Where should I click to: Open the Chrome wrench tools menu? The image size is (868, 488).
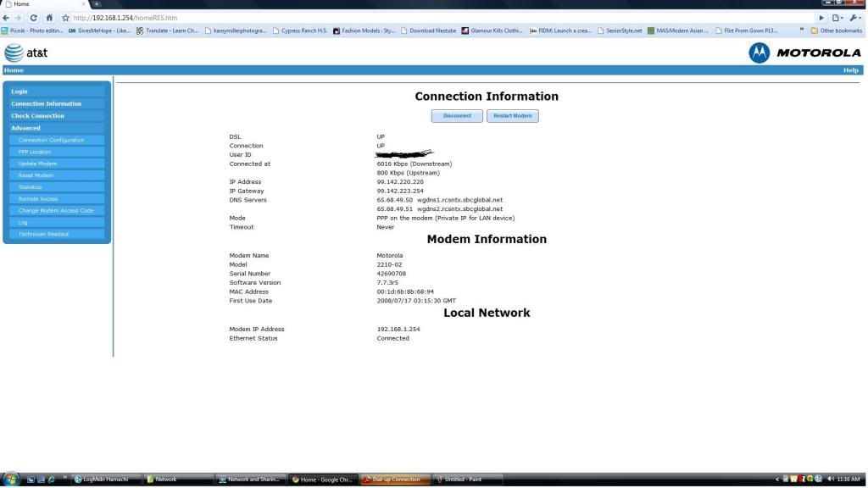point(855,18)
